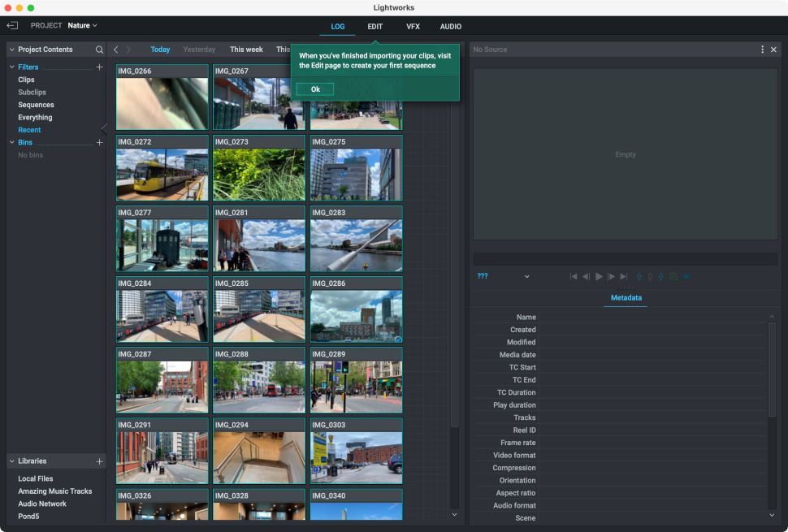Click the jump-to-start playback icon
The width and height of the screenshot is (788, 532).
[x=574, y=276]
